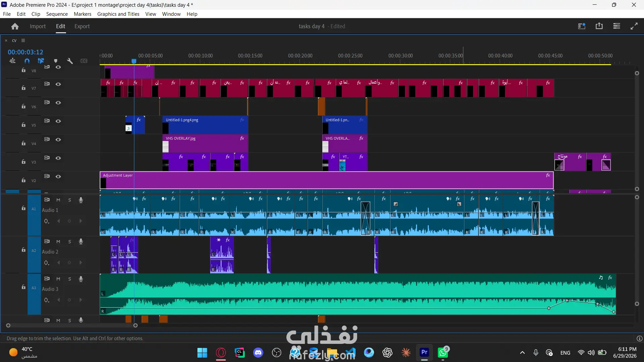Click the grayed-out CC caption track icon
The image size is (644, 362).
coord(84,61)
